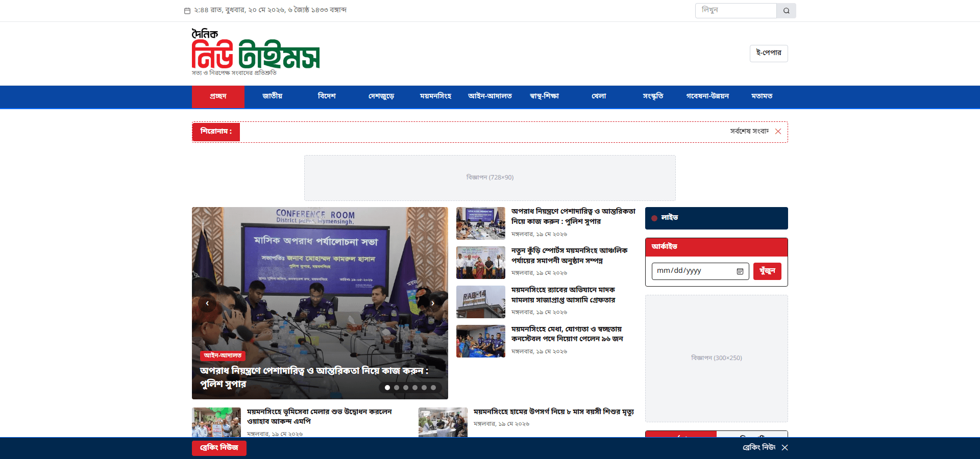Select second slider pagination dot

(397, 388)
